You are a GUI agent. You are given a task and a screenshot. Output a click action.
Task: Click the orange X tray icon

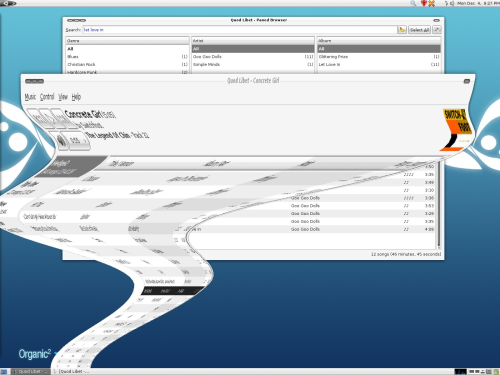[x=431, y=3]
